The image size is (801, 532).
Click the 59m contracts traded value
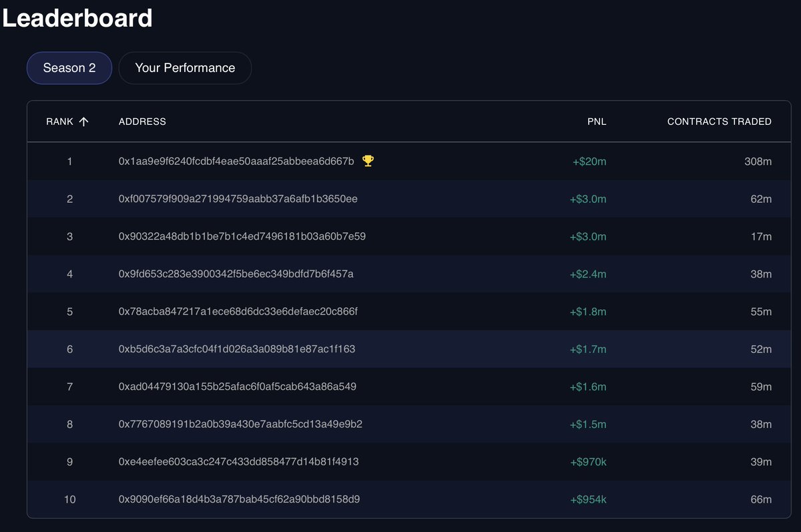(761, 386)
